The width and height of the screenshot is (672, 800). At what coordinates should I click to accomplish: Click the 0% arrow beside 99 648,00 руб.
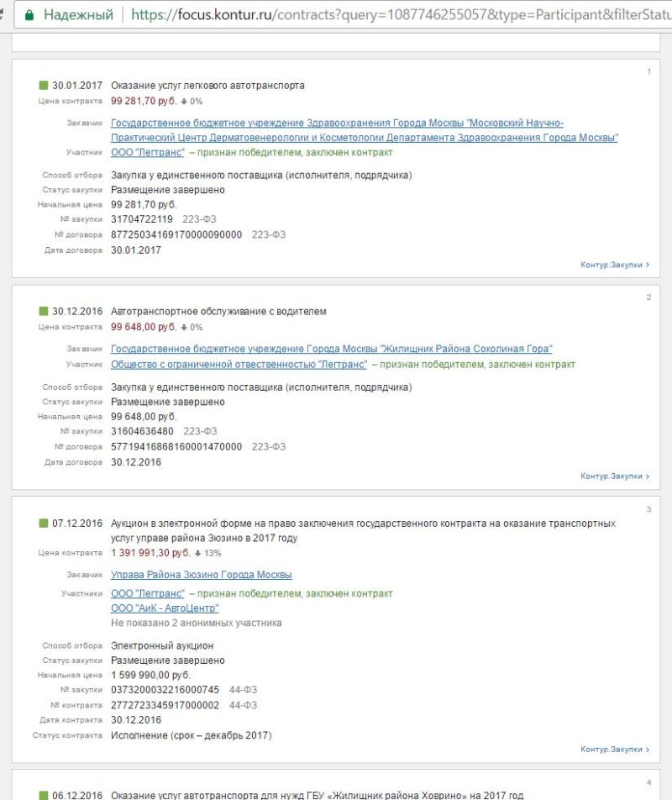tap(184, 327)
